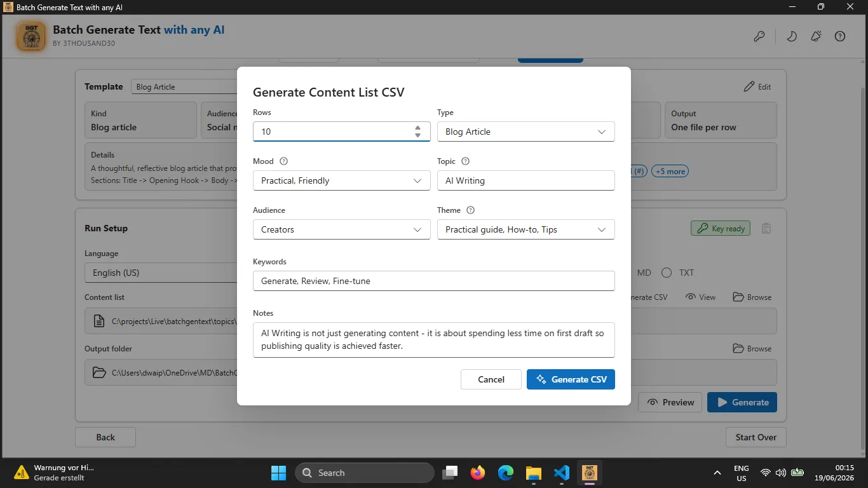Click Browse next to Content list
Image resolution: width=868 pixels, height=488 pixels.
(752, 297)
